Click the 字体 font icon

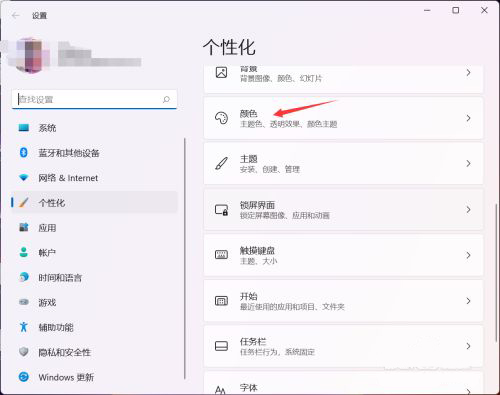point(220,390)
